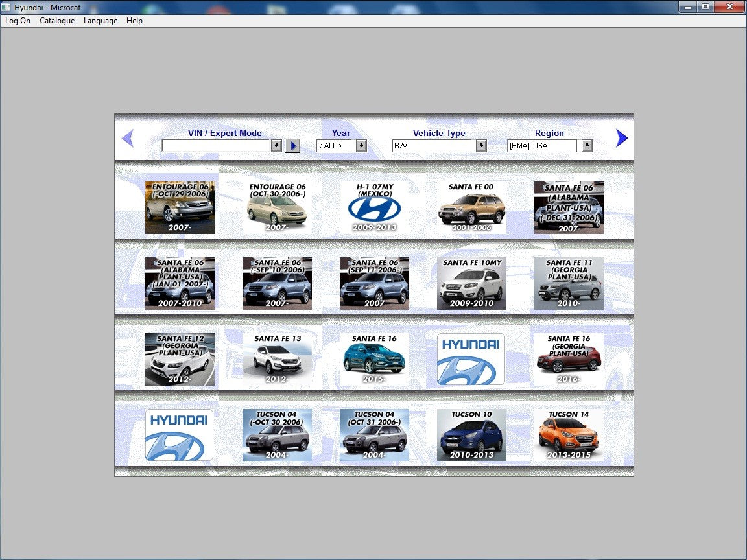
Task: Expand the VIN / Expert Mode dropdown
Action: (x=276, y=146)
